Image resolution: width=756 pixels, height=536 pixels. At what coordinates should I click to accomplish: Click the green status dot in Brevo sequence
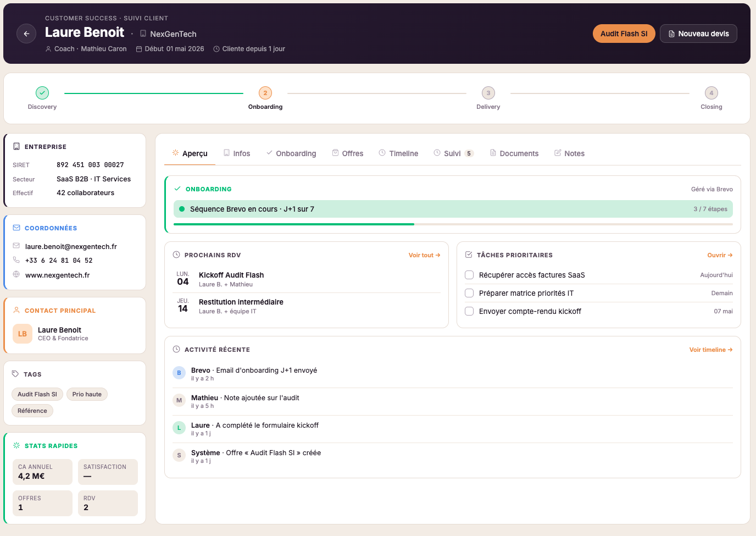182,209
